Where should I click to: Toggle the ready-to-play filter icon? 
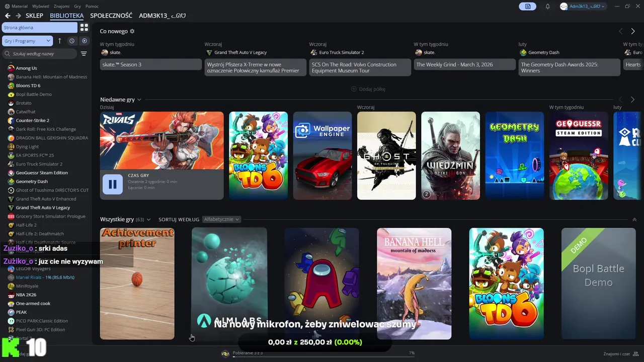click(85, 41)
